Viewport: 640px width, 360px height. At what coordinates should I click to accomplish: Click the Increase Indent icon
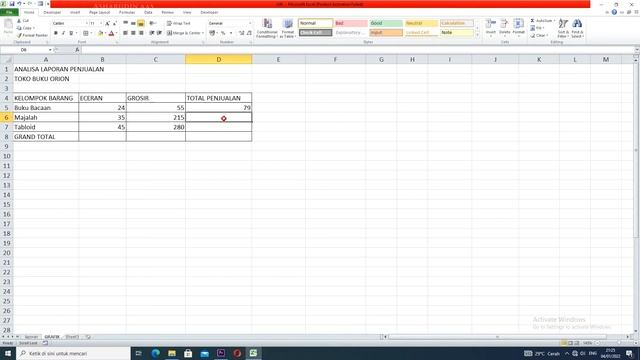159,33
